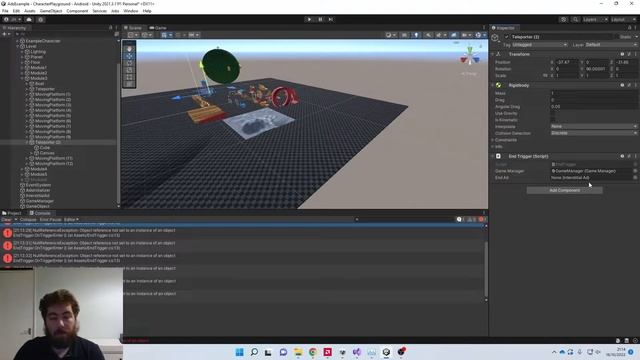Expand the Module1 object in Hierarchy

[22, 68]
